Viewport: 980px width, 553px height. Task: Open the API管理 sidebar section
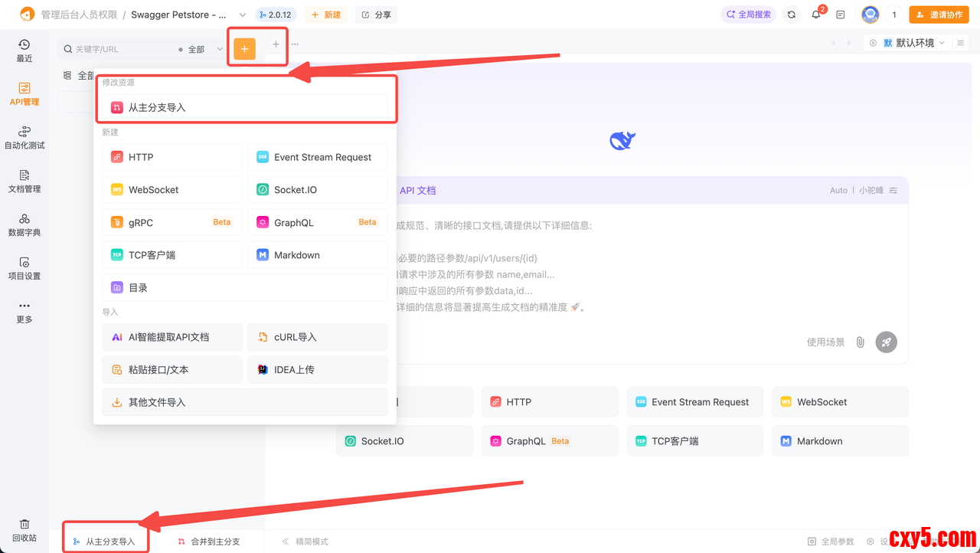pyautogui.click(x=24, y=94)
